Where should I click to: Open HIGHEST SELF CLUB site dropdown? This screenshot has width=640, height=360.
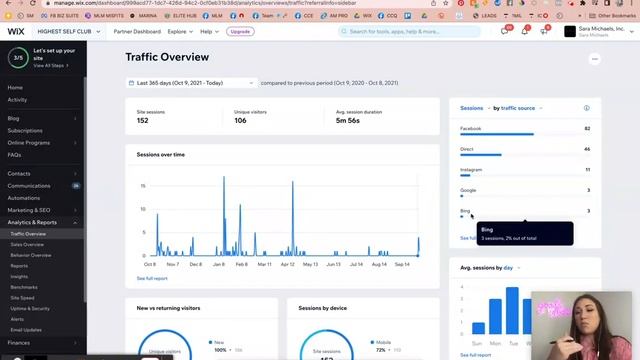pos(69,31)
